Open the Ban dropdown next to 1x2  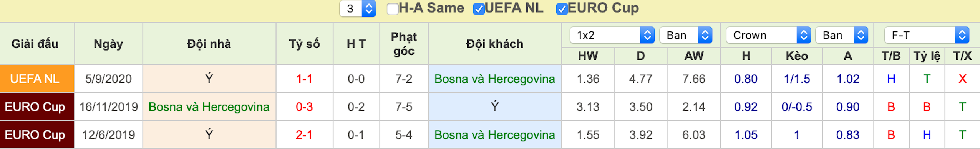[686, 35]
